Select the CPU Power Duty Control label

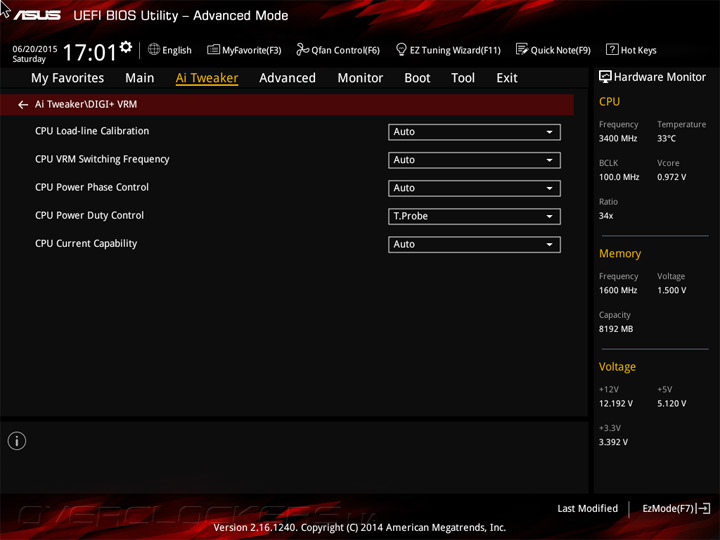click(89, 215)
